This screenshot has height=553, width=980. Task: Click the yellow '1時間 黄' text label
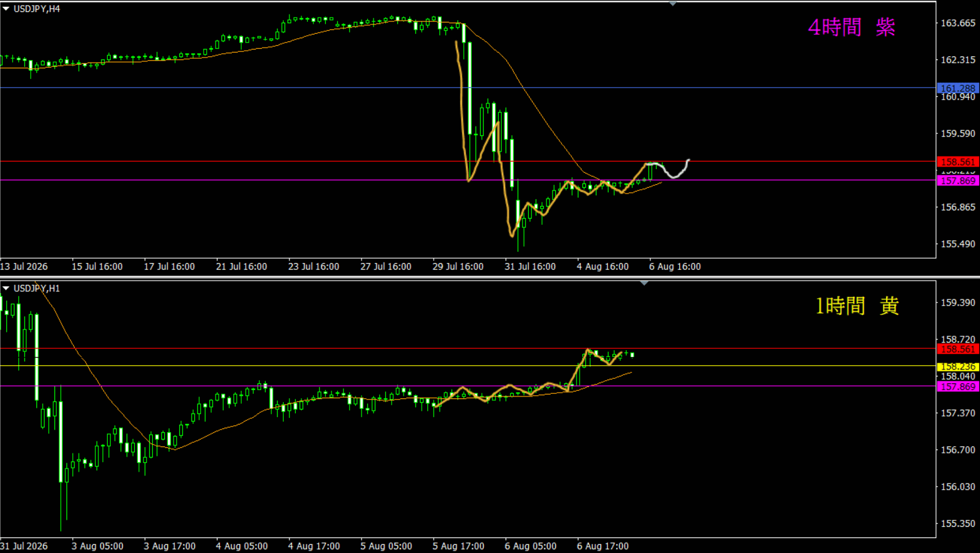pos(857,306)
